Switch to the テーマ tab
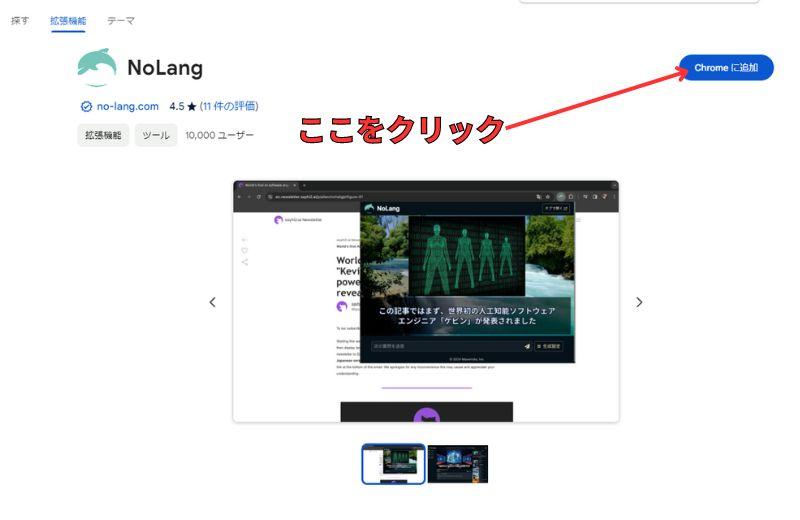This screenshot has height=520, width=800. (121, 21)
